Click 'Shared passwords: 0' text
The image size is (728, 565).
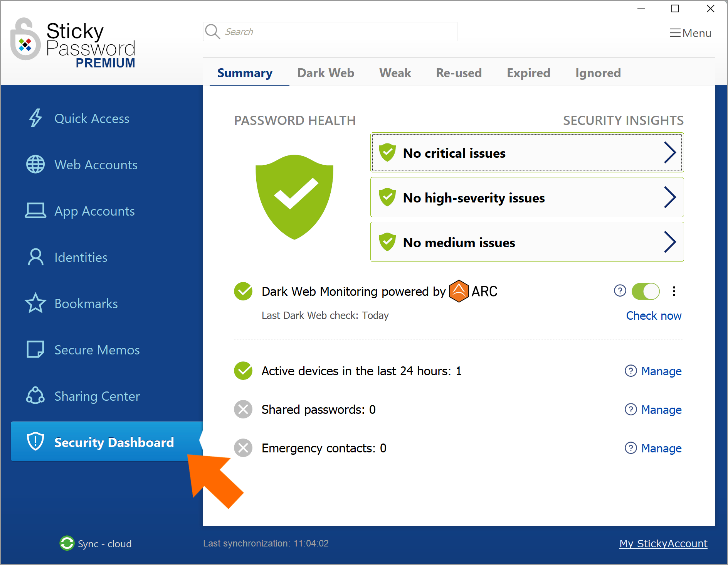(x=318, y=409)
